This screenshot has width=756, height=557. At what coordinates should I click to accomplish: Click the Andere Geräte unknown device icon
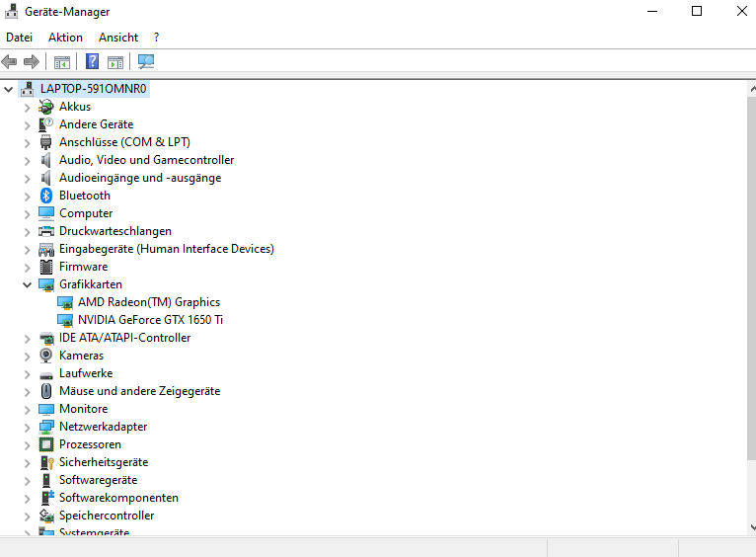45,124
